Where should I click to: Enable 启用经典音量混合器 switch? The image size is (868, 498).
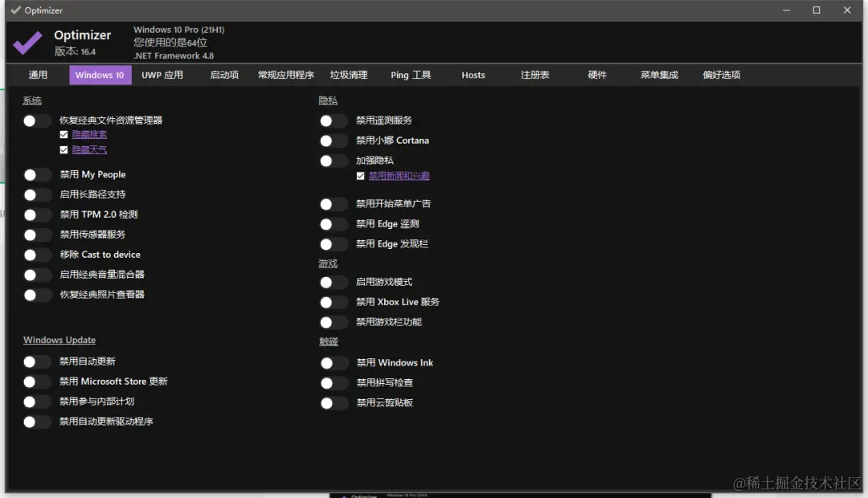click(x=36, y=275)
